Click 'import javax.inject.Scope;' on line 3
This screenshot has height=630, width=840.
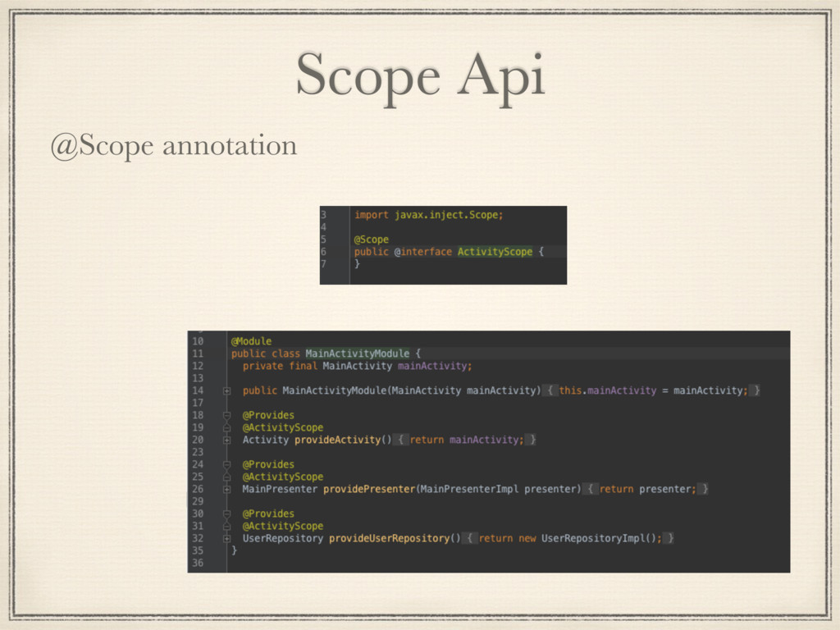pos(428,215)
